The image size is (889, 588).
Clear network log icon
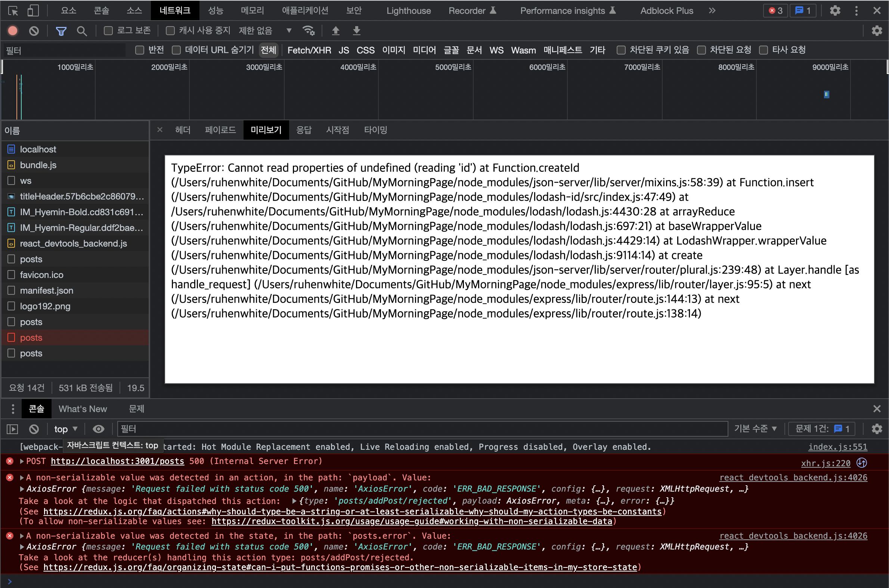34,31
